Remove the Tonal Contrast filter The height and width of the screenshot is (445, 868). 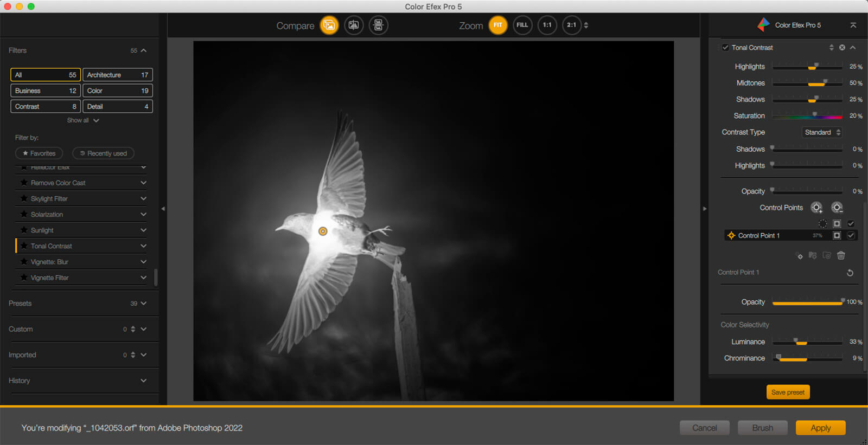click(x=842, y=48)
